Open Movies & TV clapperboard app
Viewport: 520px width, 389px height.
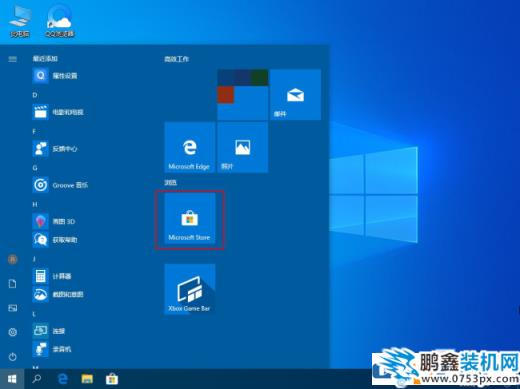[x=58, y=112]
